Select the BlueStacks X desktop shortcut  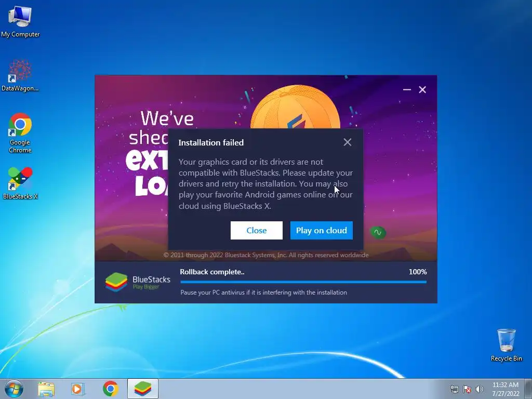(x=20, y=183)
